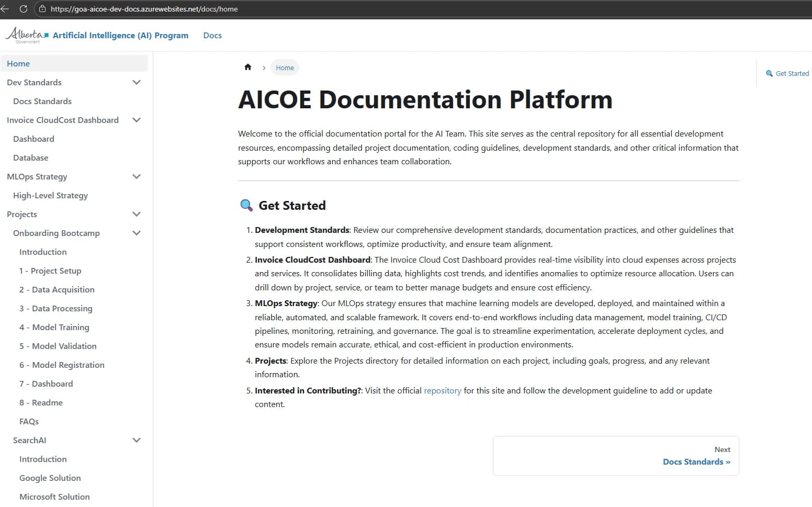The image size is (812, 507).
Task: Click the home icon in the breadcrumb
Action: tap(247, 67)
